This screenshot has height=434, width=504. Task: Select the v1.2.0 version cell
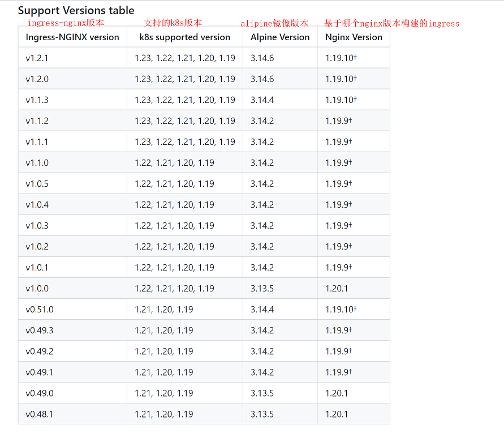coord(37,79)
